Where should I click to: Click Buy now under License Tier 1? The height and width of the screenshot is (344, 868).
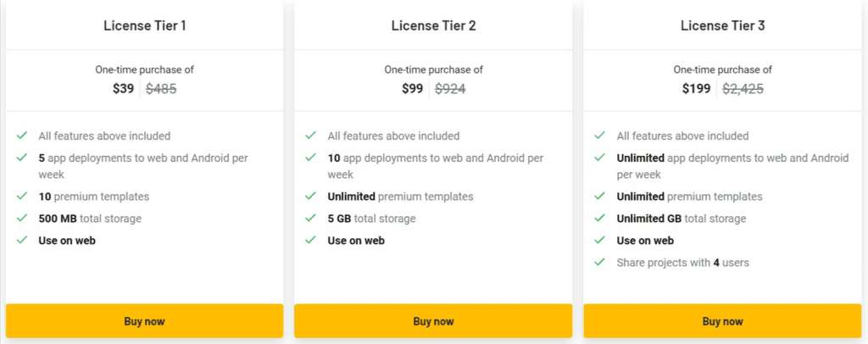pyautogui.click(x=144, y=321)
